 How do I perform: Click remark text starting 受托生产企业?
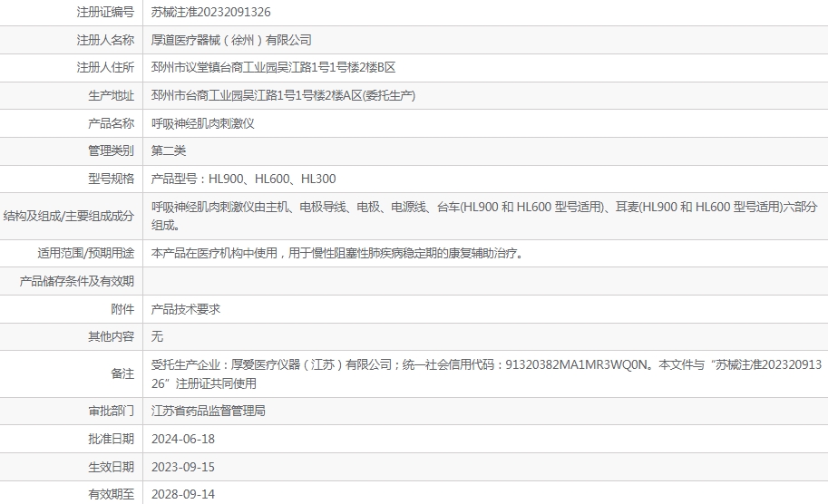click(486, 373)
